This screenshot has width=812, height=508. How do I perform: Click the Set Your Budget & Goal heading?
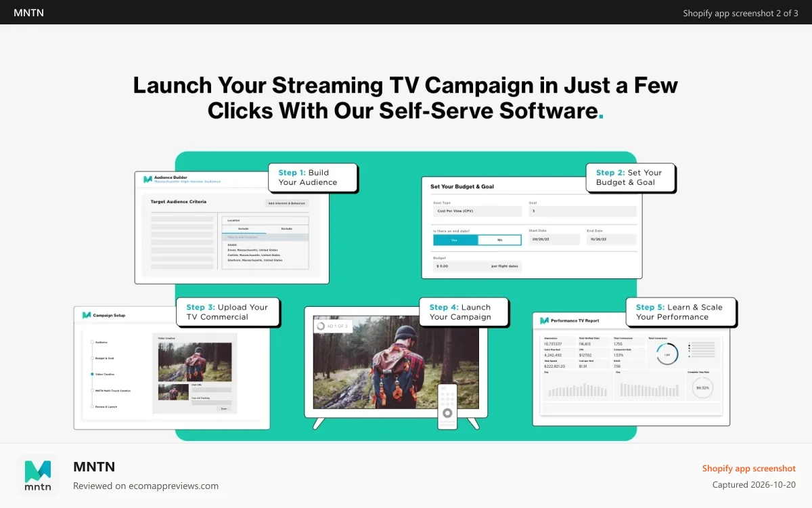click(462, 187)
